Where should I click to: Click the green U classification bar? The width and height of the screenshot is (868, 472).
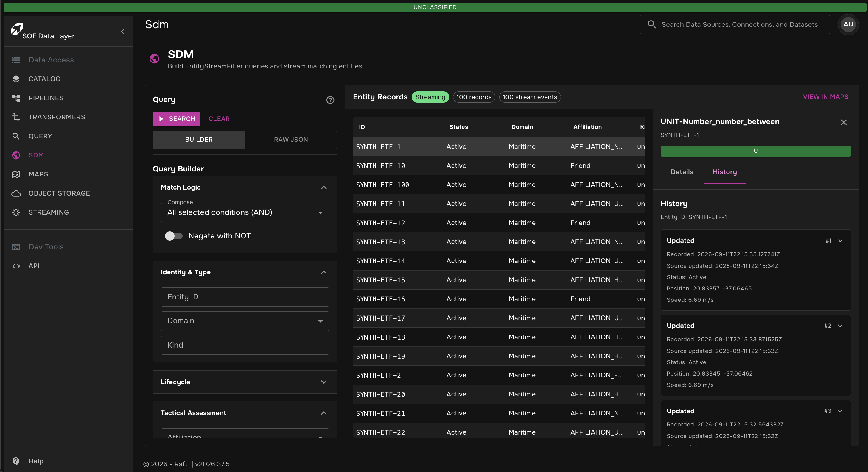pos(755,151)
